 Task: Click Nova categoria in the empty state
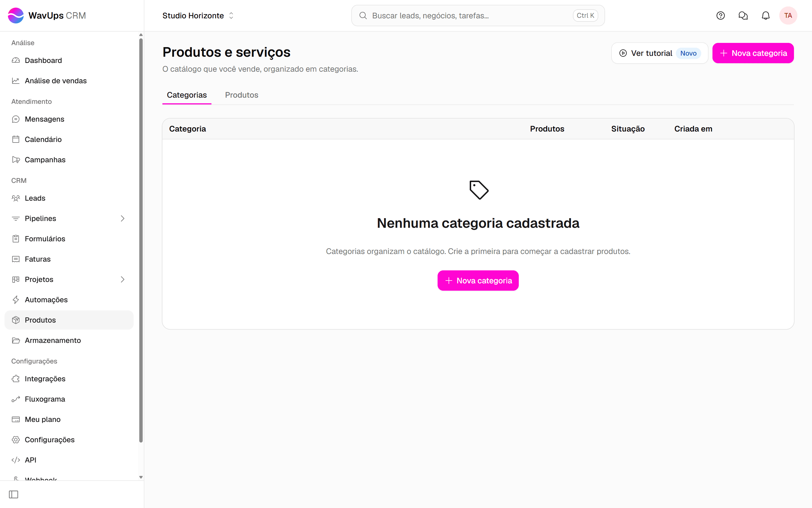pos(478,281)
